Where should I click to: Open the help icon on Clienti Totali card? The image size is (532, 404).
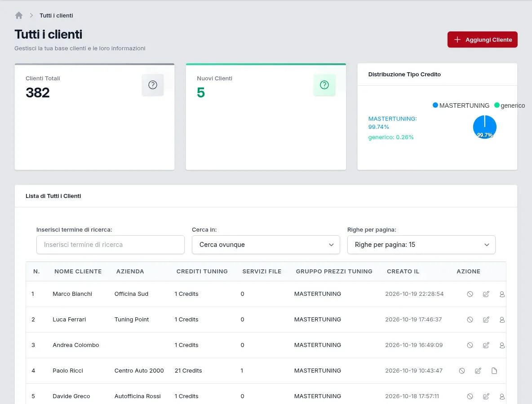(153, 85)
